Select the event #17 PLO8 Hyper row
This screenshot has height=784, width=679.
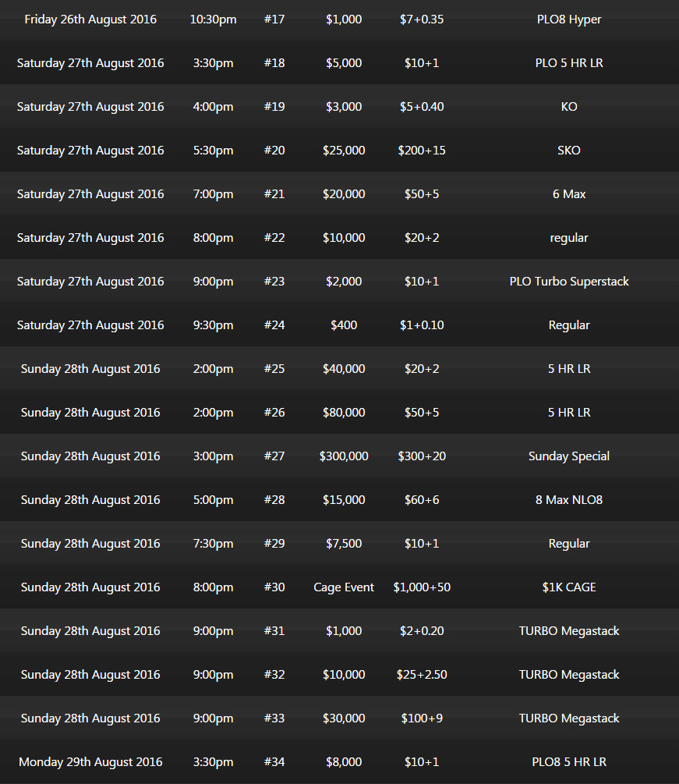(x=339, y=20)
